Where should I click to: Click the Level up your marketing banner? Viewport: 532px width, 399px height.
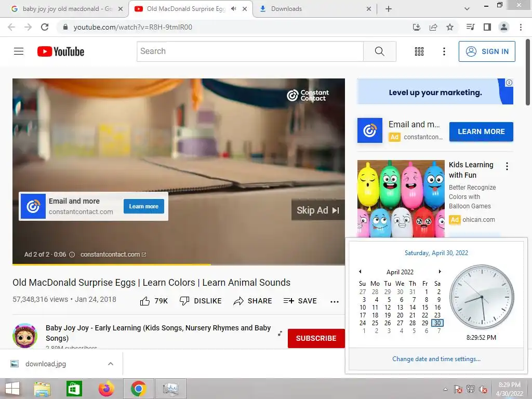(435, 92)
